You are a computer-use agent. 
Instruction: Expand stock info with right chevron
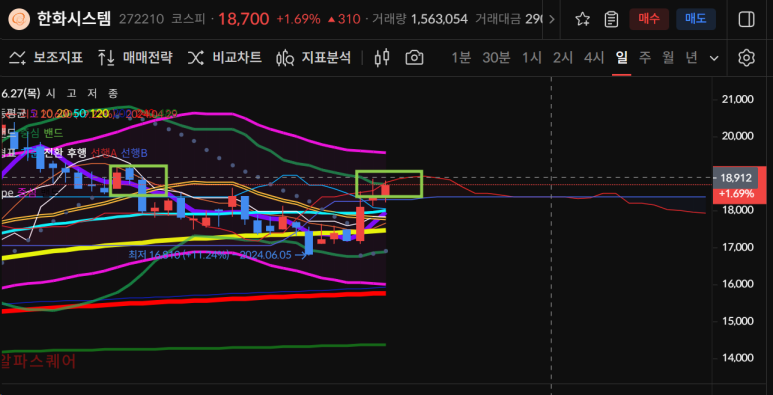(x=552, y=20)
